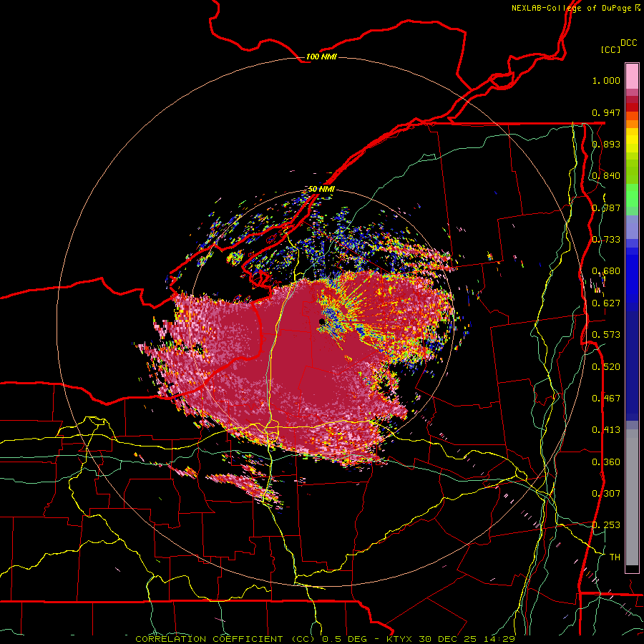Select the 0.680 value on the color scale
The image size is (644, 644).
tap(606, 271)
